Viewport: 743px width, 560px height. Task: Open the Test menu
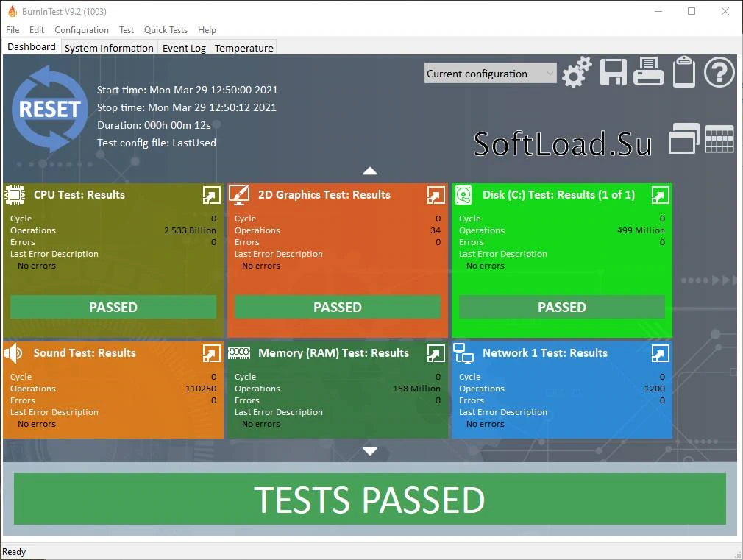point(127,30)
